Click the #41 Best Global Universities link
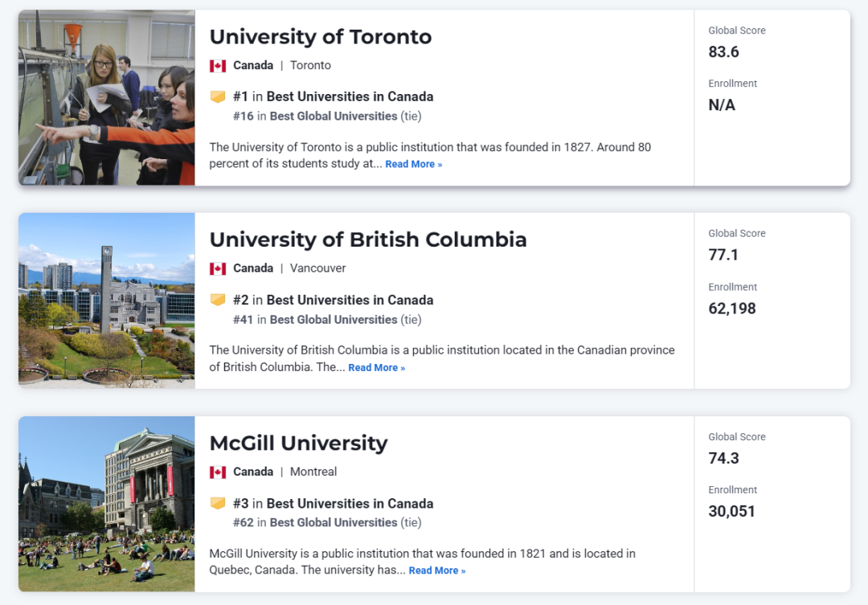The height and width of the screenshot is (605, 868). pyautogui.click(x=334, y=320)
